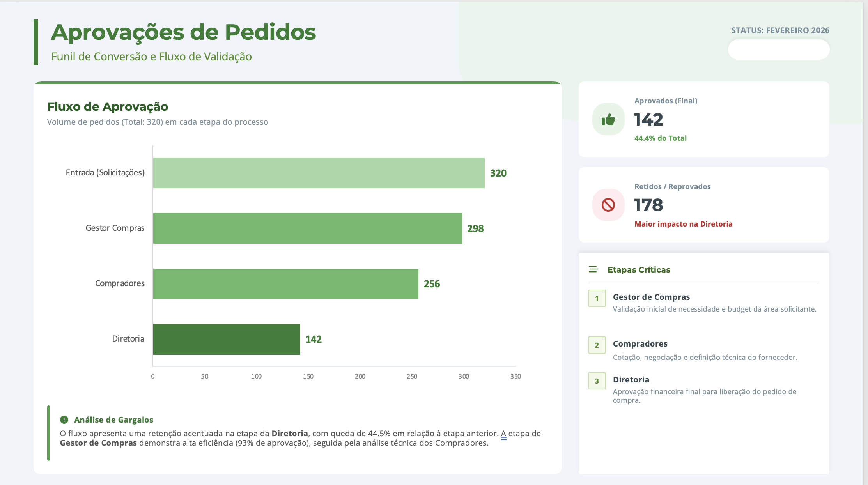Viewport: 868px width, 485px height.
Task: Click the exclamation icon beside Análise de Gargalos
Action: click(64, 420)
